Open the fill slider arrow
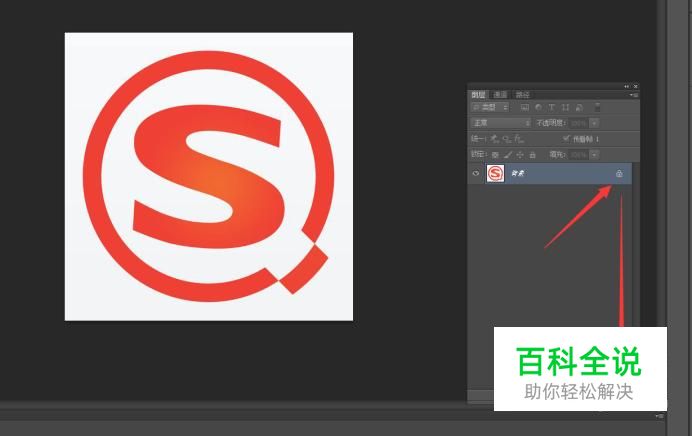The image size is (692, 436). [x=595, y=155]
